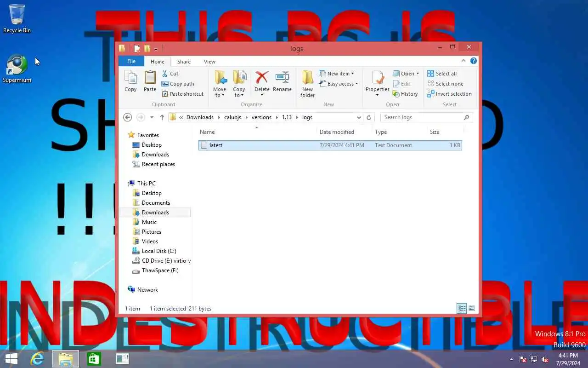
Task: Rename the selected file
Action: [x=282, y=82]
